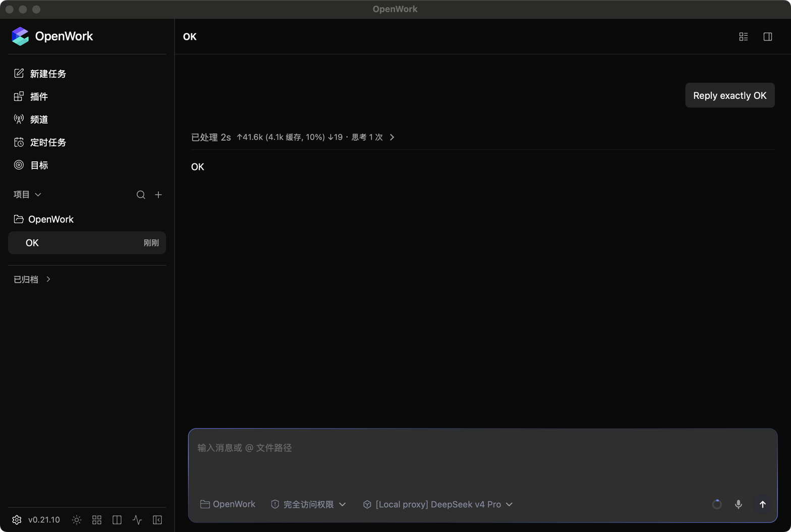Click the 思考 1 次 thinking count text
791x532 pixels.
click(x=367, y=137)
